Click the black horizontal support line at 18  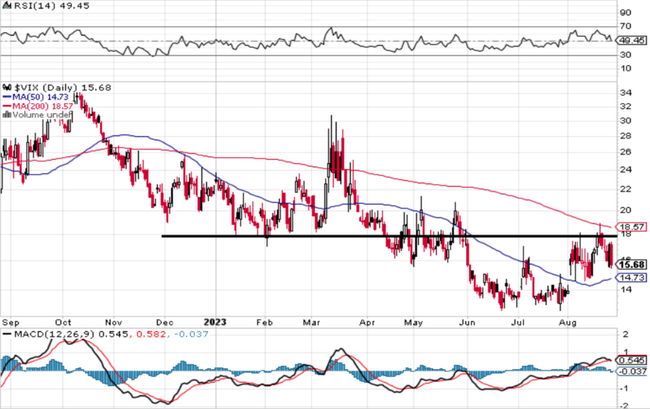click(300, 236)
